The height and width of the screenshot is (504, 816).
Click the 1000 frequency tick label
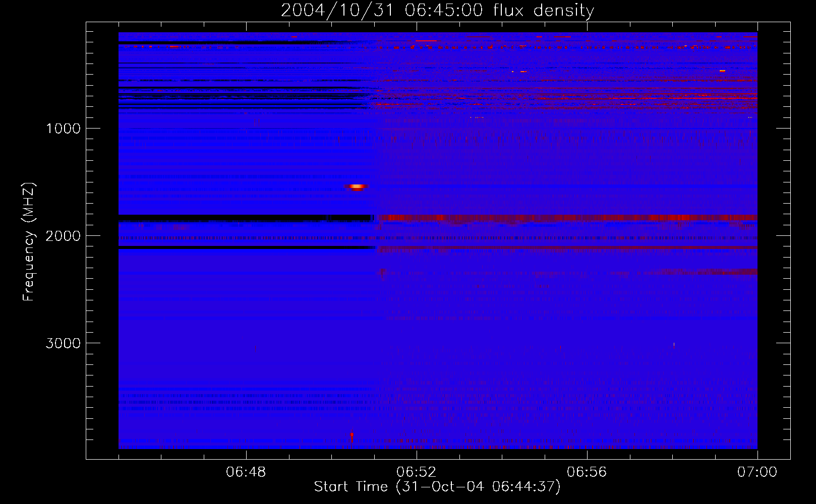click(x=63, y=129)
